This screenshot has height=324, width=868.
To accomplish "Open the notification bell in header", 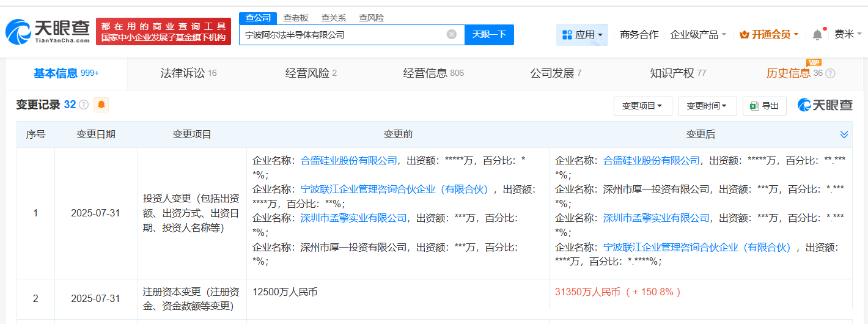I will point(817,35).
